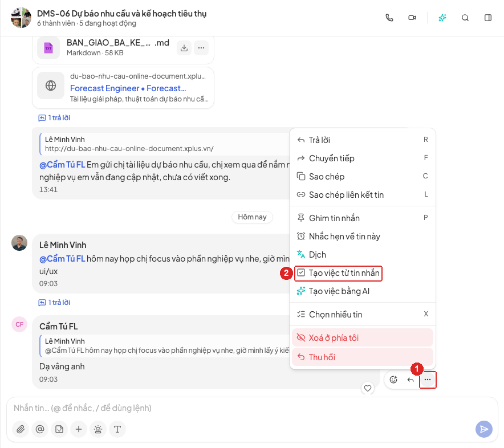The image size is (504, 448).
Task: Open text formatting with the T icon
Action: click(x=117, y=429)
